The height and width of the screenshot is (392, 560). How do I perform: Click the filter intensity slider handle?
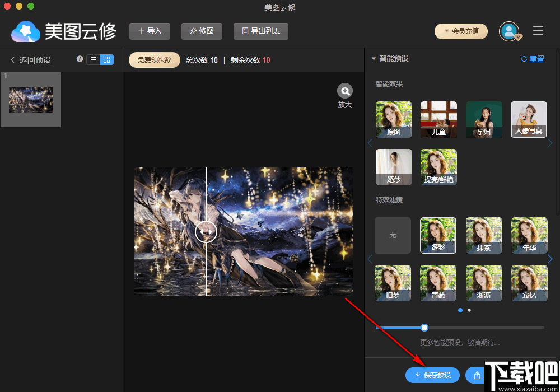pyautogui.click(x=424, y=328)
